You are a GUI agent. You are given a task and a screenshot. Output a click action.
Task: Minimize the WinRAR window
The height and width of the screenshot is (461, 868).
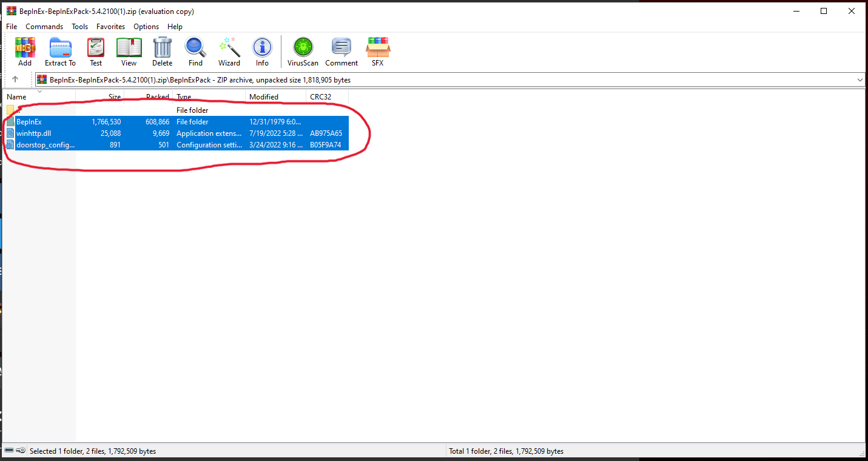(x=796, y=11)
